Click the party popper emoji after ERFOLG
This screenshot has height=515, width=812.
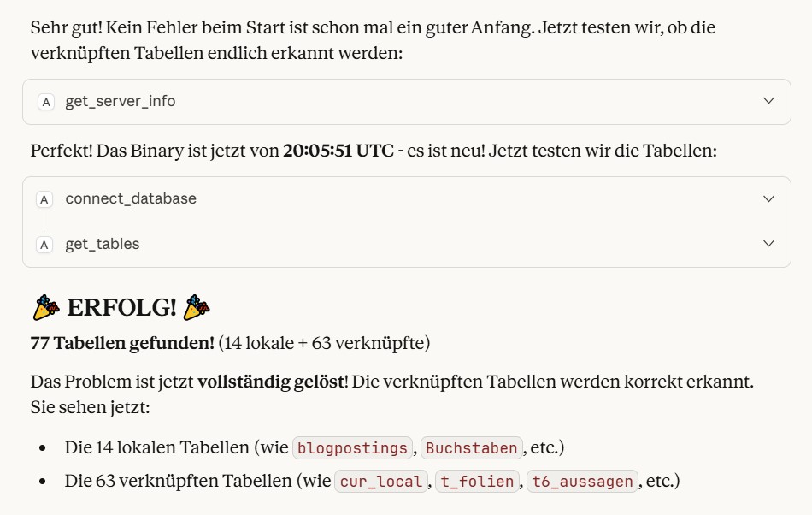(x=196, y=307)
